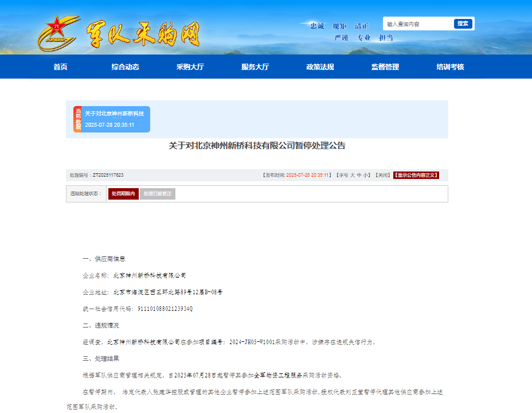Open the 首页 navigation tab
Image resolution: width=532 pixels, height=413 pixels.
coord(60,67)
